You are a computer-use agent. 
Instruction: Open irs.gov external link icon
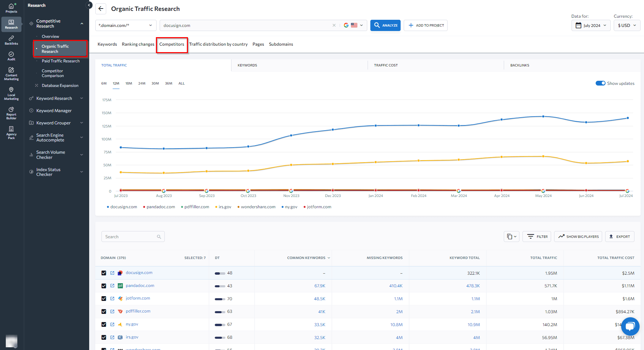click(112, 337)
